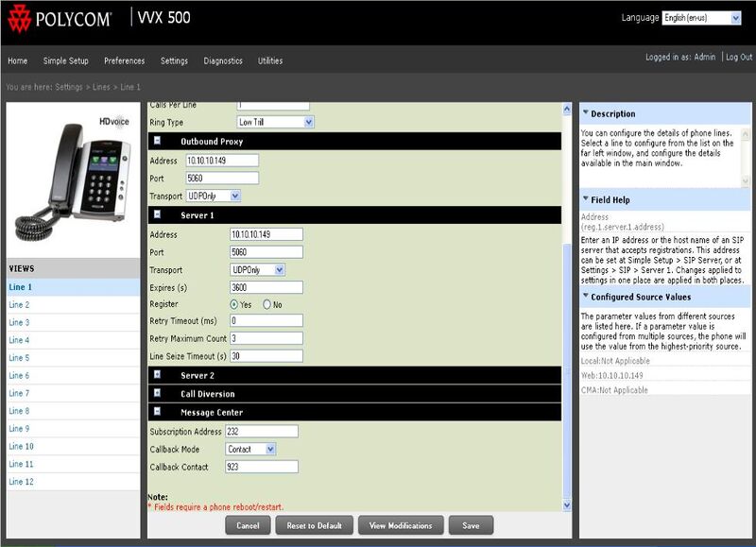Open the Simple Setup menu
This screenshot has height=547, width=756.
point(65,60)
